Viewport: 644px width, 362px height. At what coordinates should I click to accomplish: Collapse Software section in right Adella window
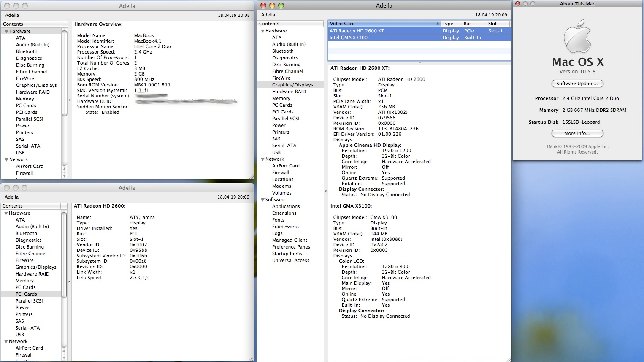263,200
